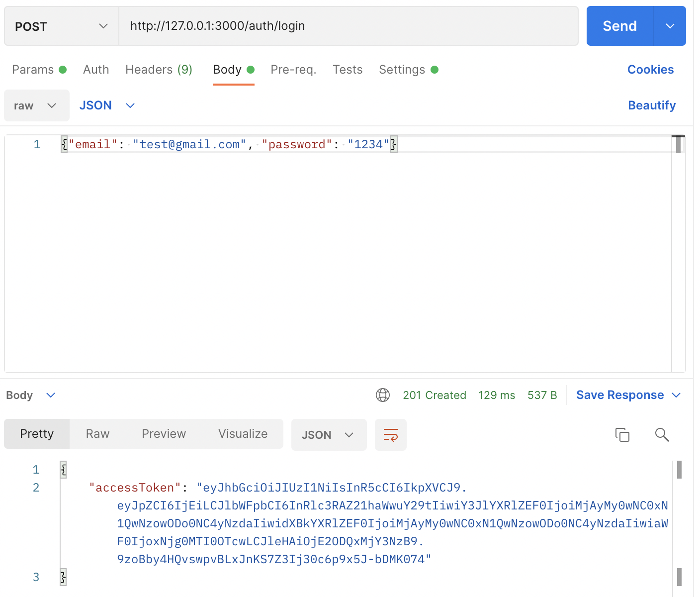Select the request Body tab
This screenshot has width=700, height=597.
[233, 70]
